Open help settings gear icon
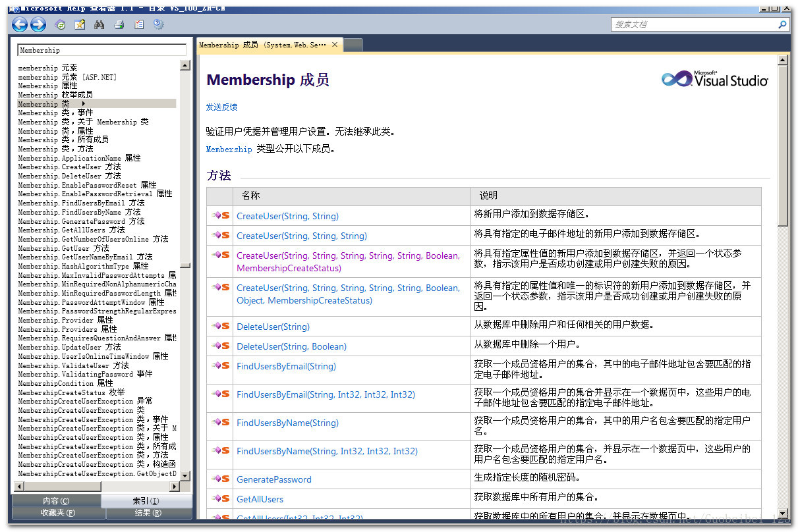 (x=159, y=25)
